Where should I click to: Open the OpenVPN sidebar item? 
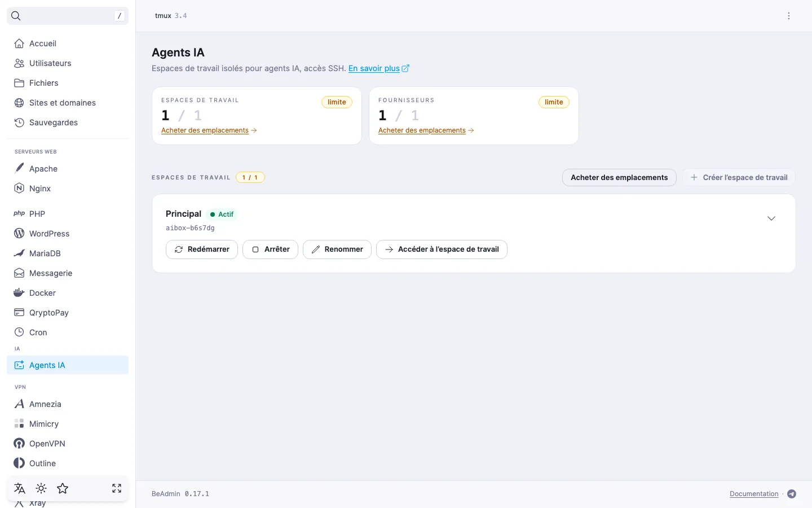(x=68, y=444)
